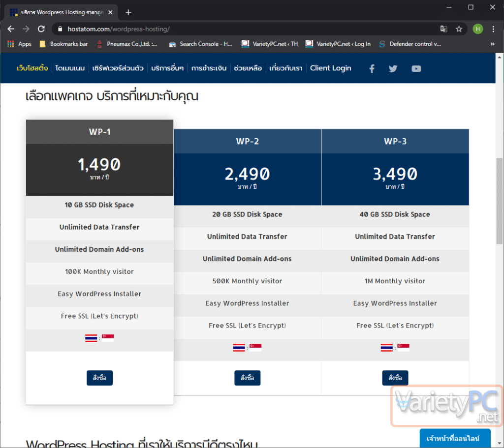Open the เซิร์ฟเวอร์ส่วนตัว menu item
Image resolution: width=504 pixels, height=448 pixels.
[x=118, y=68]
